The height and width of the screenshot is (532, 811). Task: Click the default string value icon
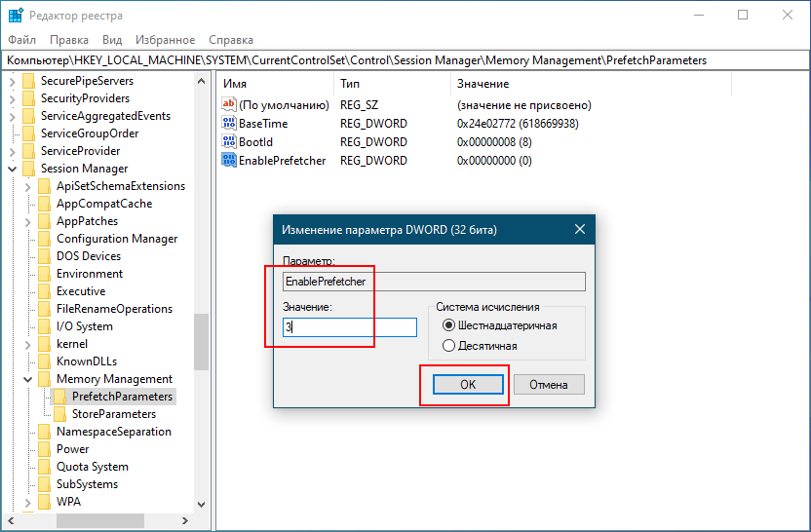230,105
